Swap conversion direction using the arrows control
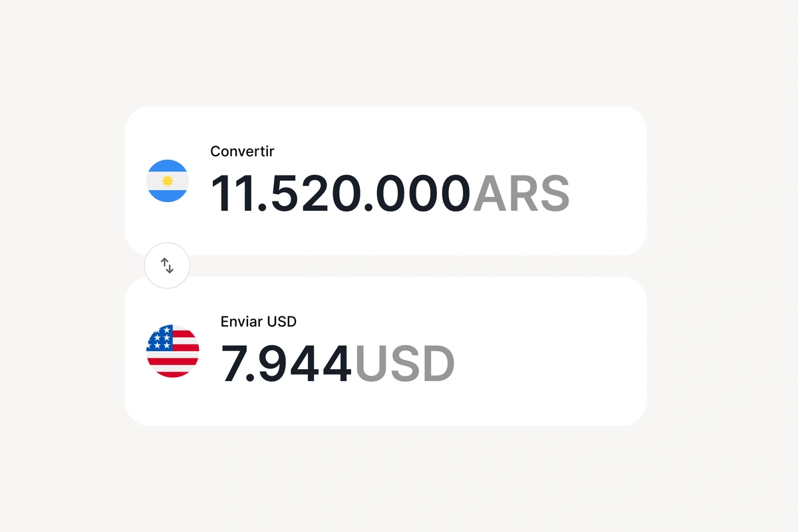 tap(166, 265)
